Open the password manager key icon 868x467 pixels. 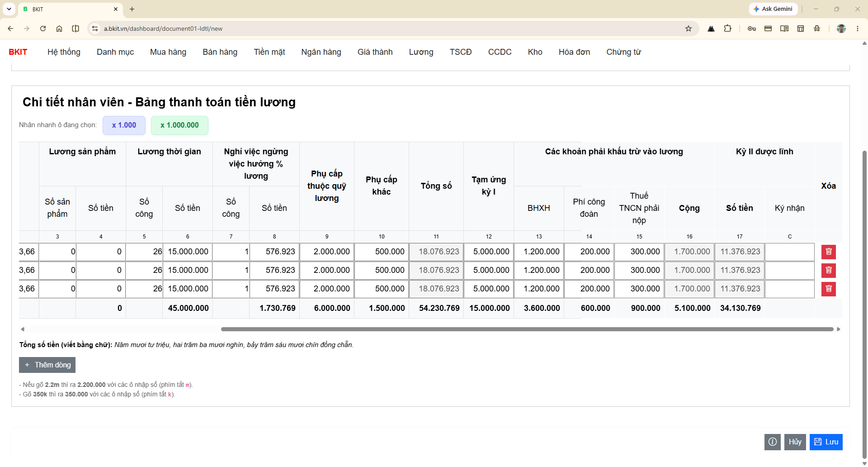click(x=752, y=29)
